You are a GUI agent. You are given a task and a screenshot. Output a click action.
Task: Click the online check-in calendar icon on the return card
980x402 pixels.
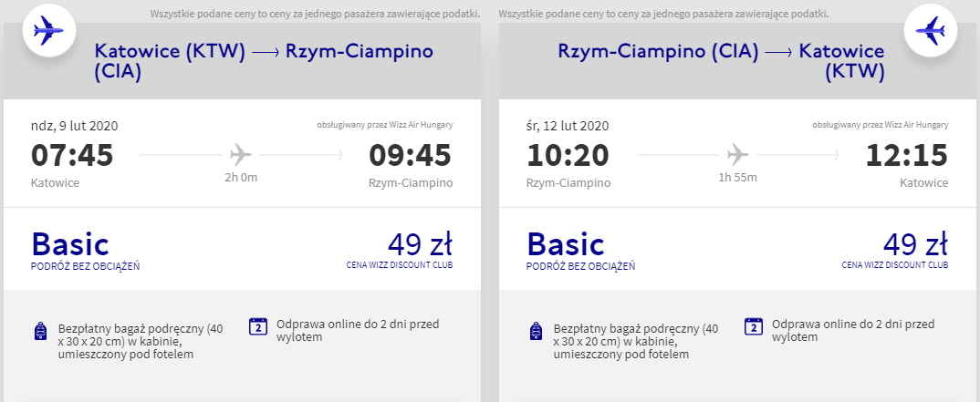(754, 326)
